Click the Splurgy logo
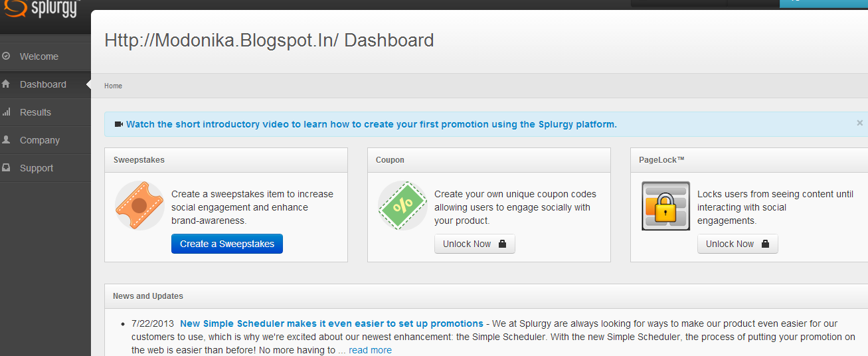 point(41,9)
